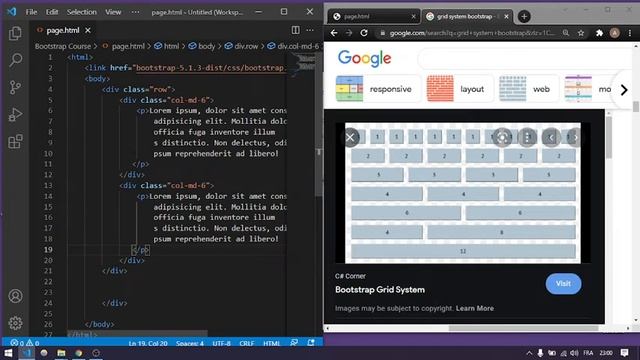Close the image preview with the X button
This screenshot has height=360, width=640.
pos(350,138)
